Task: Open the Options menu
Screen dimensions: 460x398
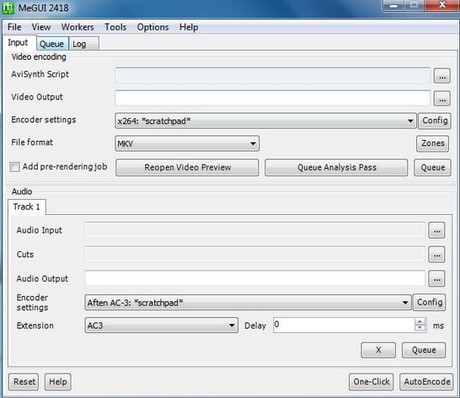Action: [x=153, y=27]
